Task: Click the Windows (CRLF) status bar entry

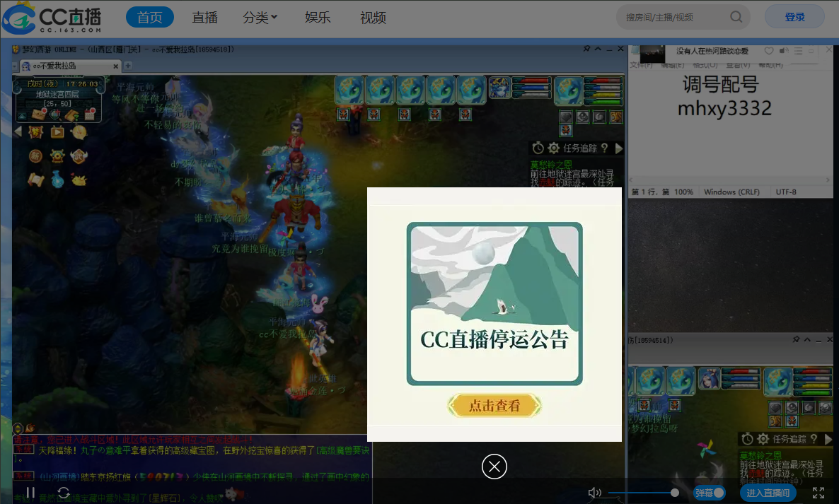Action: pyautogui.click(x=731, y=192)
